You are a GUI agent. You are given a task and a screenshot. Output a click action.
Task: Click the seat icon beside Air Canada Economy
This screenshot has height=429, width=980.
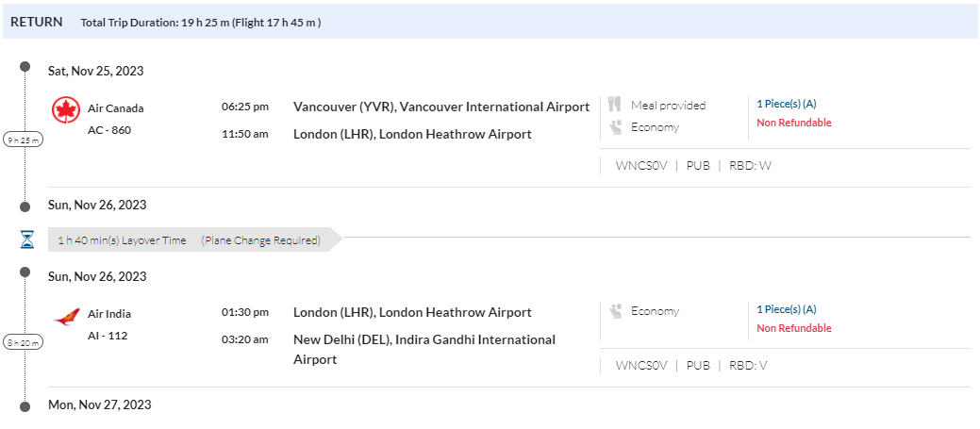pos(615,126)
